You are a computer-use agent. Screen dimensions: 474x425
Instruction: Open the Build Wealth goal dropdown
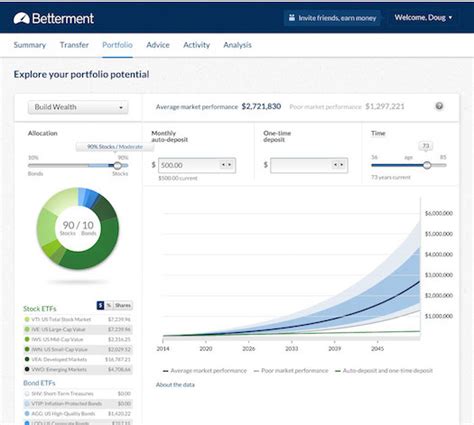coord(78,107)
